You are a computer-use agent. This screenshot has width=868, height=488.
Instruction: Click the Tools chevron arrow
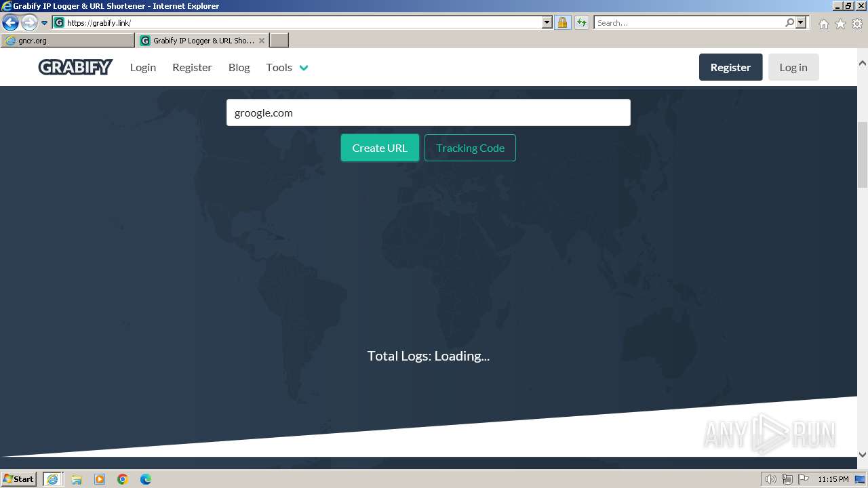click(304, 68)
